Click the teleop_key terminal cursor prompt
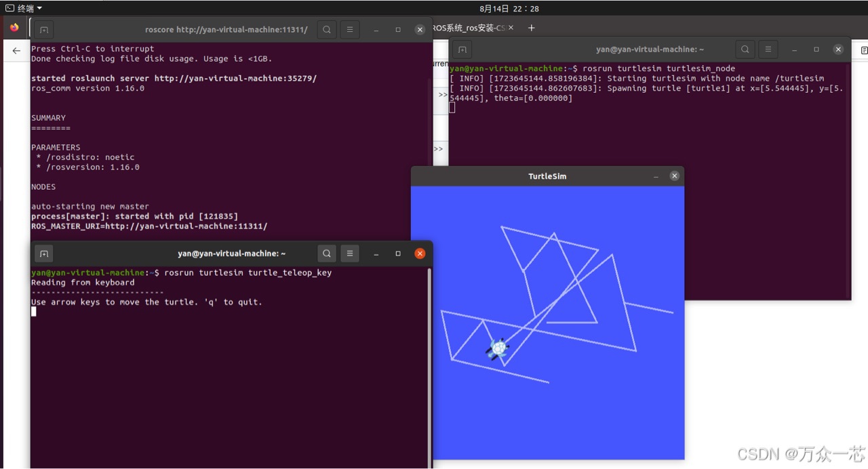Screen dimensions: 868x469 34,312
